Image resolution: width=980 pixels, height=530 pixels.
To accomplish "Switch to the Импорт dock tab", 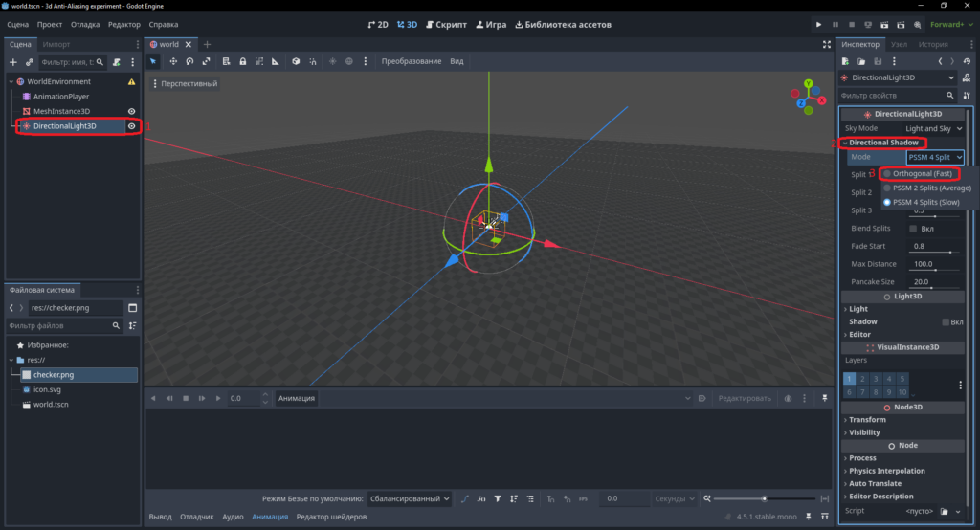I will click(56, 44).
